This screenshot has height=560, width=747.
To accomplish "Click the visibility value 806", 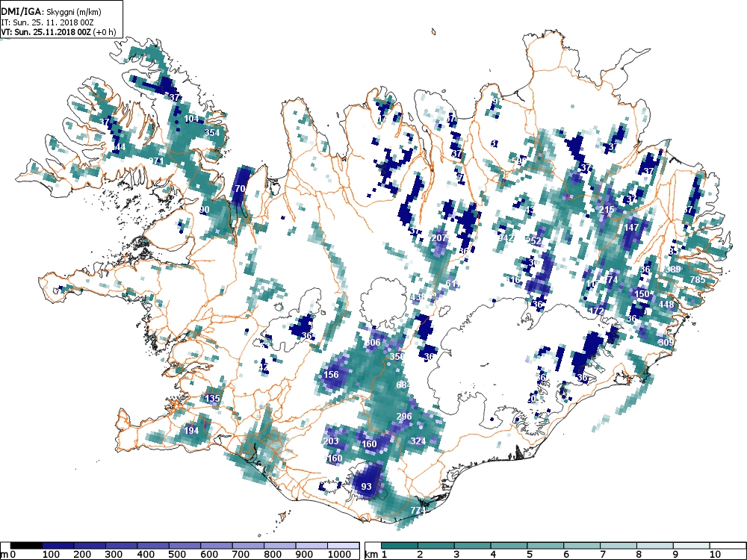I will 373,343.
